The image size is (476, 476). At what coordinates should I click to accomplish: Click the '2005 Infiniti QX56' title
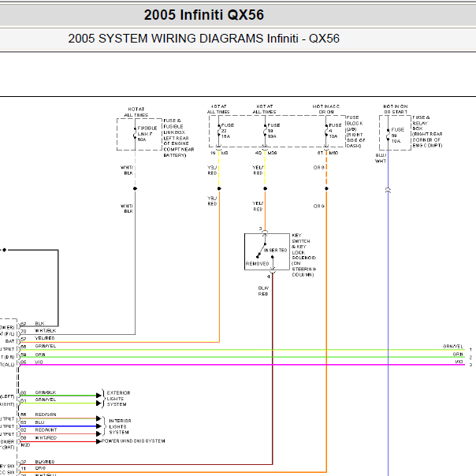[203, 14]
